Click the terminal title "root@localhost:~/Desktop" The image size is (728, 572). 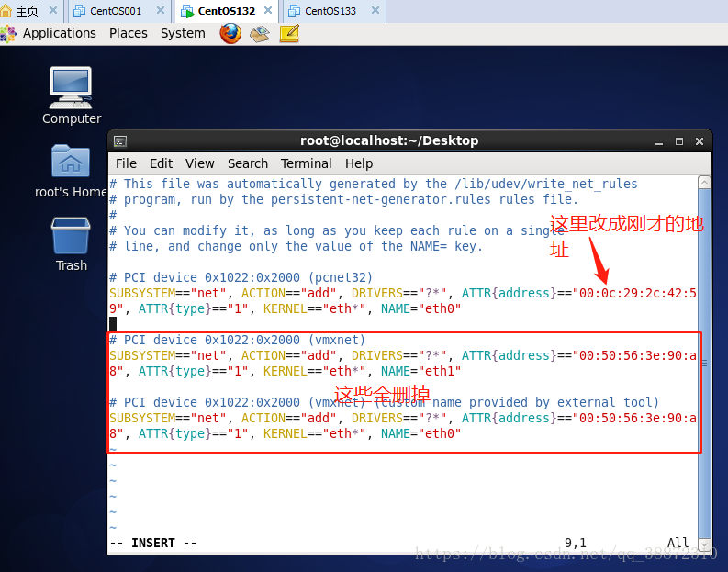(x=389, y=140)
